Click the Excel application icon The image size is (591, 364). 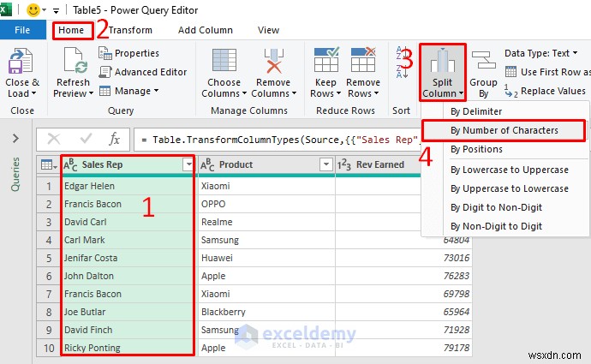point(5,9)
